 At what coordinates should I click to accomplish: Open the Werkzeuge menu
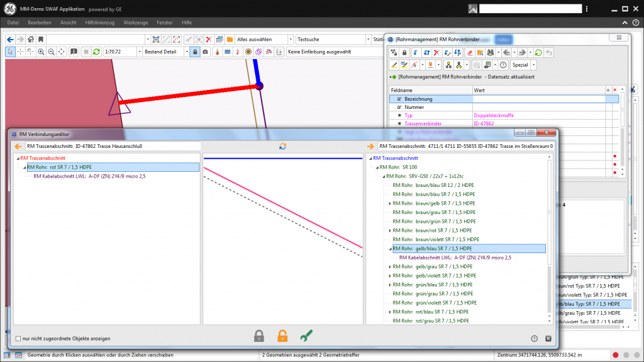(x=135, y=23)
